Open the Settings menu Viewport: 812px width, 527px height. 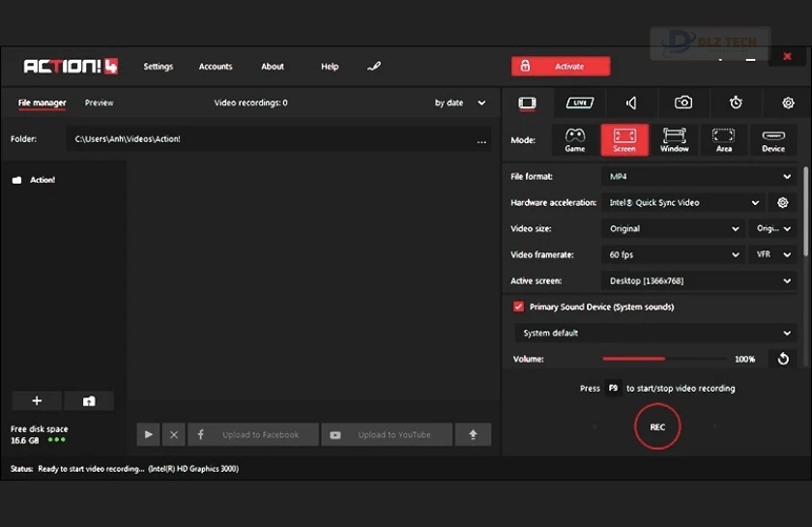[x=159, y=67]
